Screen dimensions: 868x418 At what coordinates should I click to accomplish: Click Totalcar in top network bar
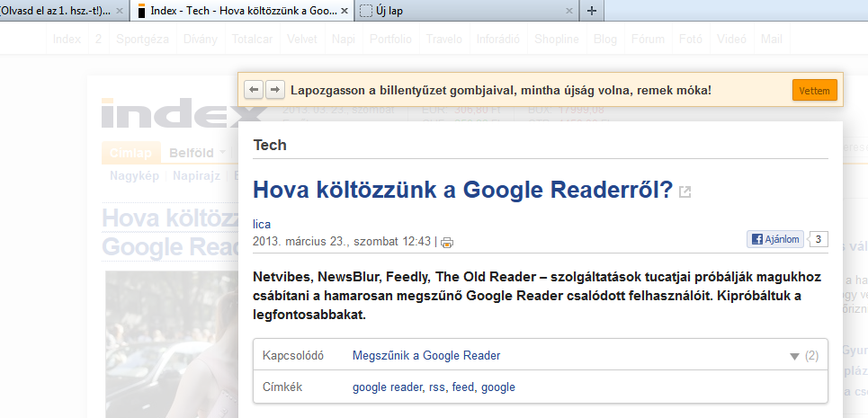(x=252, y=40)
